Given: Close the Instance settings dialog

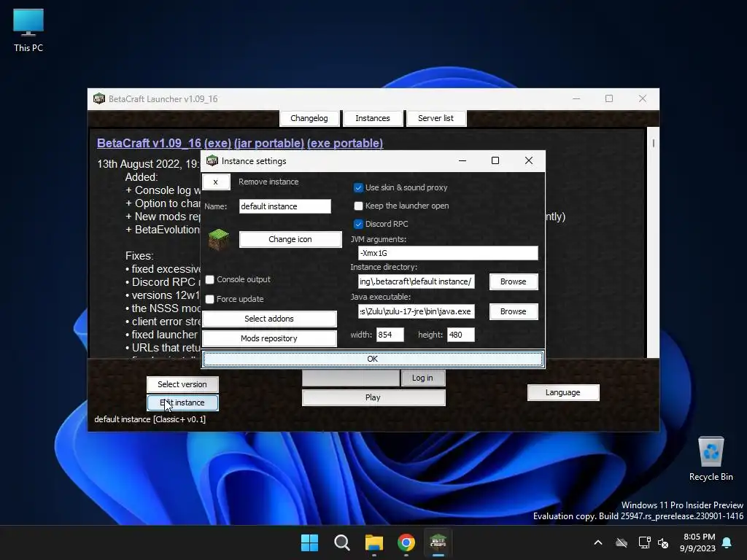Looking at the screenshot, I should 528,160.
